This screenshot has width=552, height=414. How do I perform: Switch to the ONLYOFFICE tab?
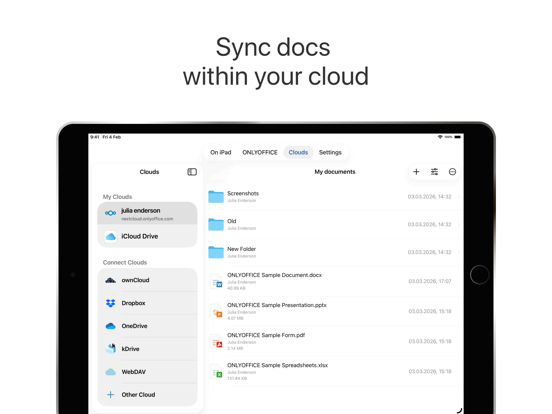pos(260,152)
